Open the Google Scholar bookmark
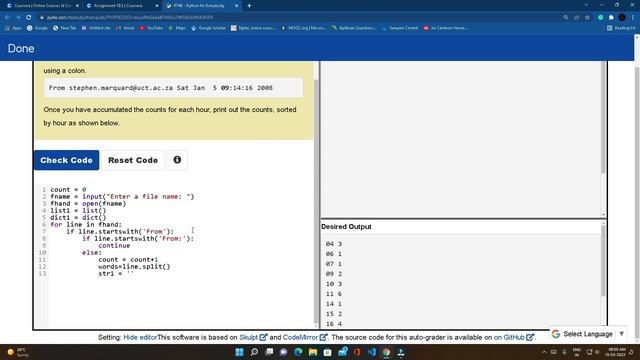 coord(208,28)
